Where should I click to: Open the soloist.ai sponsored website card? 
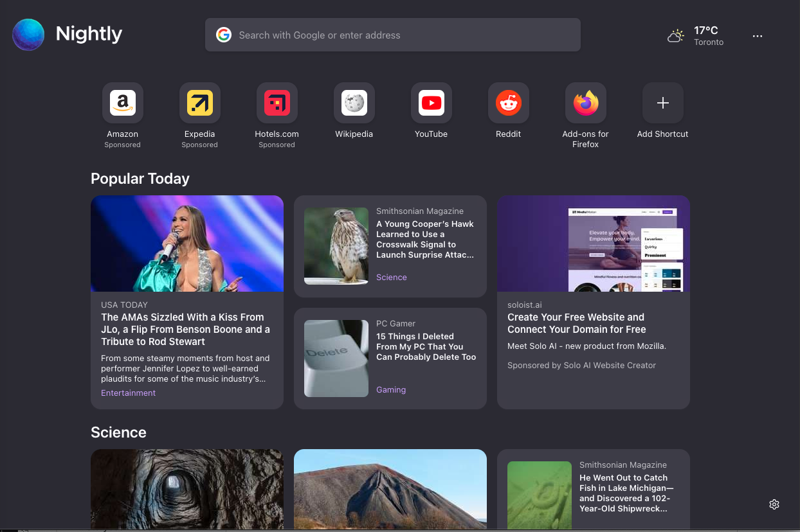coord(593,302)
